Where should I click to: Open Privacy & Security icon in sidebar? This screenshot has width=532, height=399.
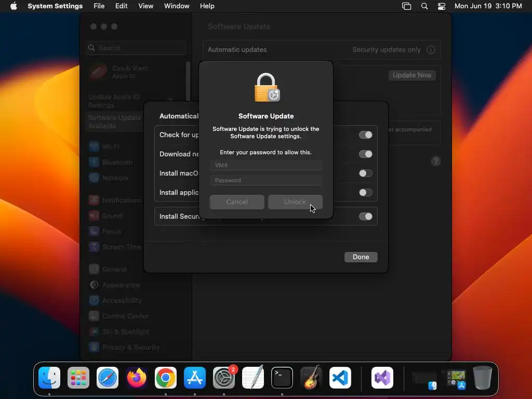click(x=94, y=348)
